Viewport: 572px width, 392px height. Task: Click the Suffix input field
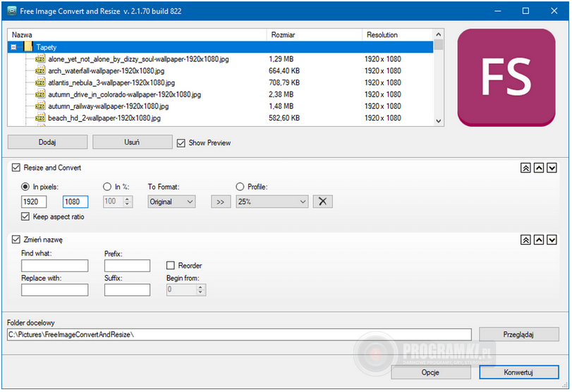[x=127, y=290]
